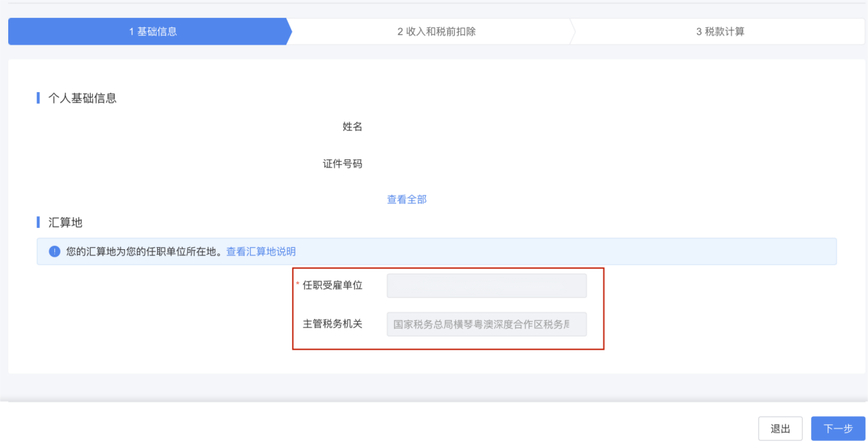
Task: Click the 主管税务机关 field showing 国家税务总局横琴
Action: click(x=486, y=324)
